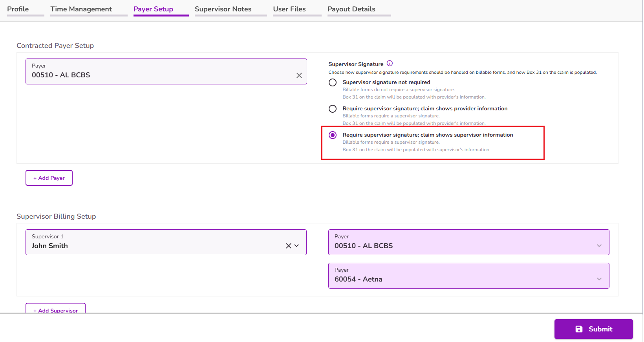This screenshot has width=644, height=342.
Task: Choose signature required with provider information
Action: click(x=333, y=109)
